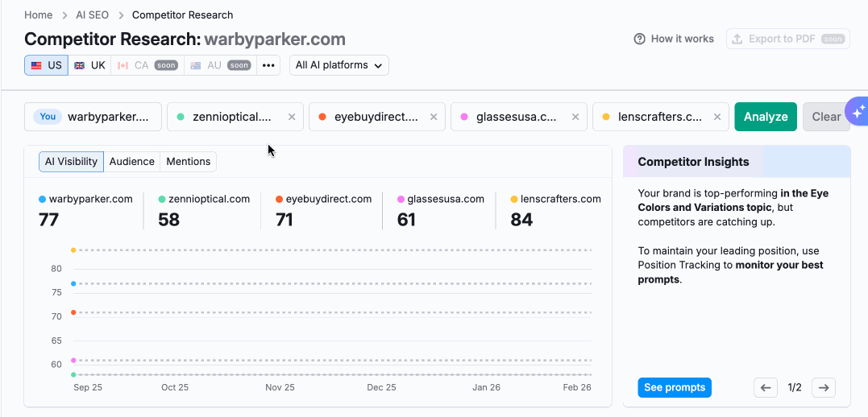Click the How it works help icon
Image resolution: width=868 pixels, height=417 pixels.
pyautogui.click(x=640, y=39)
